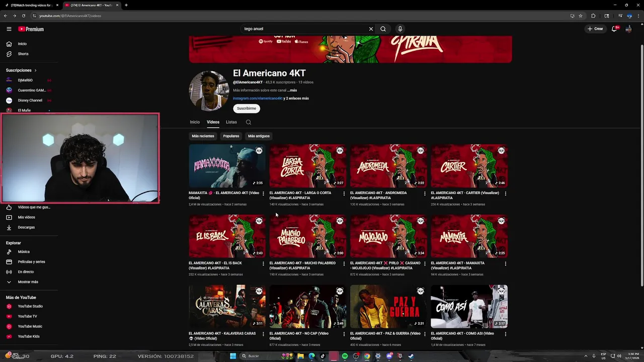Click the YouTube Premium logo
Viewport: 644px width, 362px height.
point(31,29)
